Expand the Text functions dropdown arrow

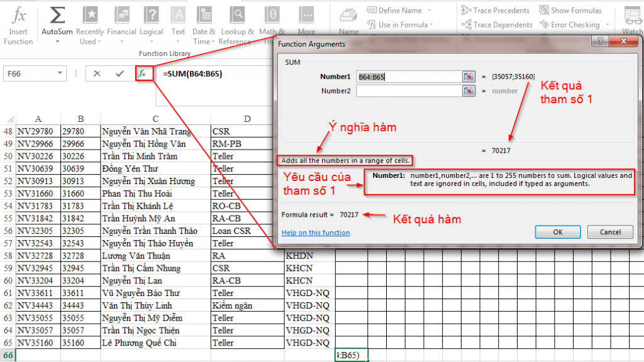[178, 41]
